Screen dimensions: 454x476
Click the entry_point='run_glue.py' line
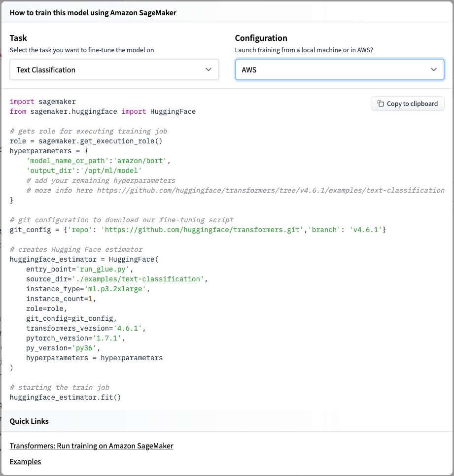pos(79,269)
